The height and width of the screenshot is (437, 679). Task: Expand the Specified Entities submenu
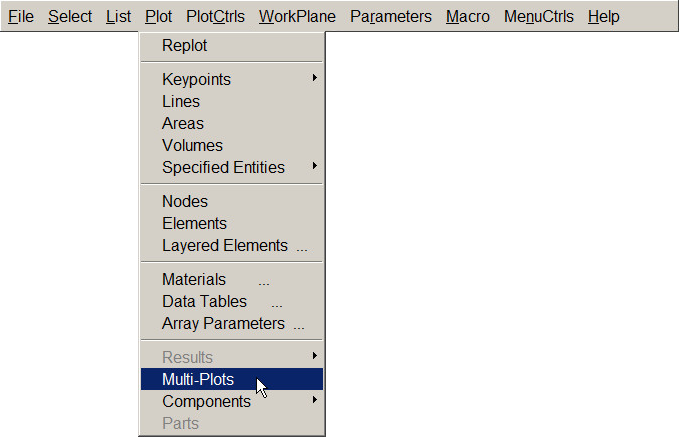[x=223, y=167]
